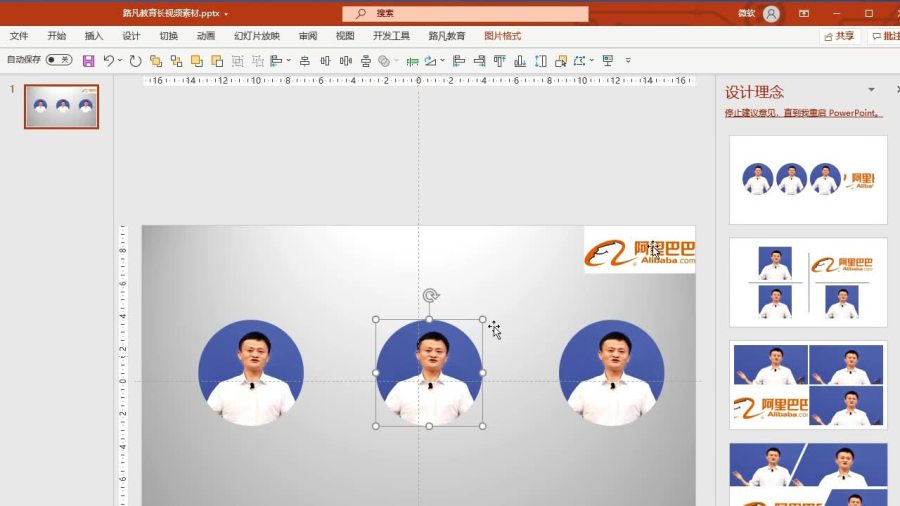Viewport: 900px width, 506px height.
Task: Click the slideshow presentation screen icon
Action: (x=608, y=61)
